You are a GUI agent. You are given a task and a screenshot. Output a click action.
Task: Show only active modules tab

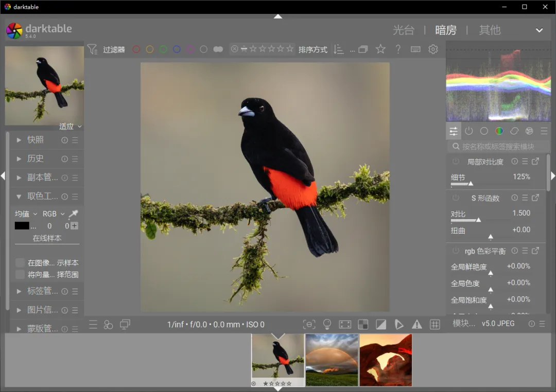point(469,131)
